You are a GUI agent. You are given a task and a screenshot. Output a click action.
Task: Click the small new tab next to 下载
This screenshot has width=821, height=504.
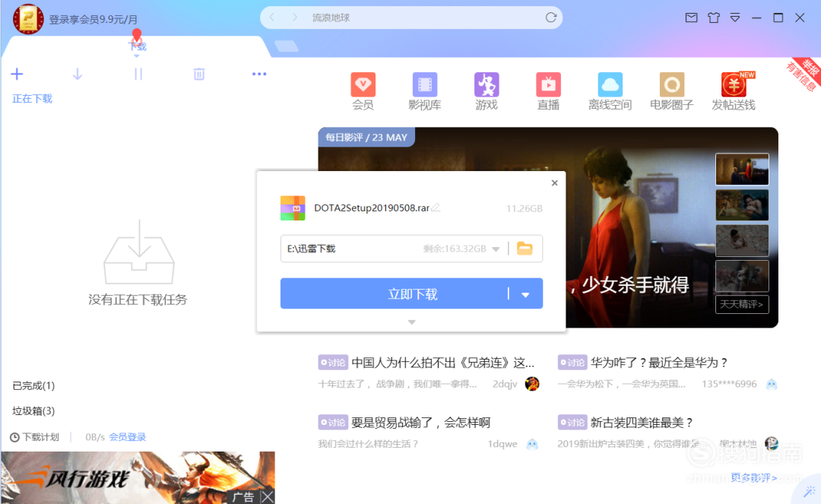(287, 46)
